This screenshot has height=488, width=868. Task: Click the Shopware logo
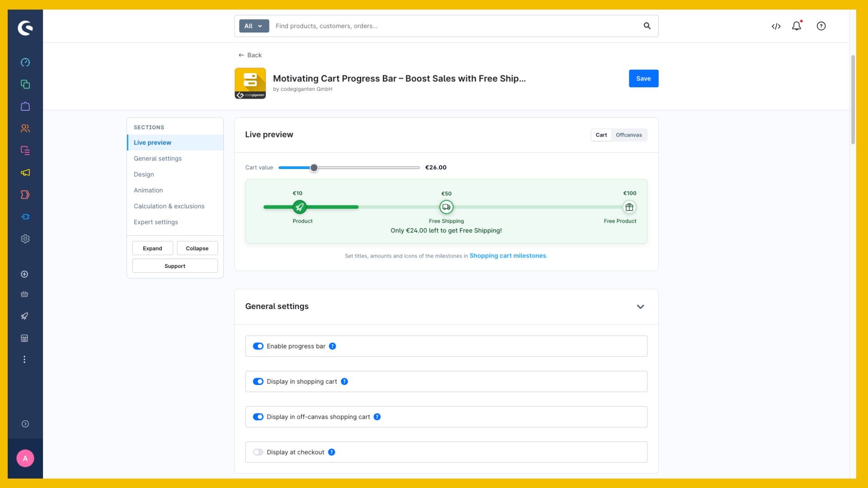coord(25,28)
